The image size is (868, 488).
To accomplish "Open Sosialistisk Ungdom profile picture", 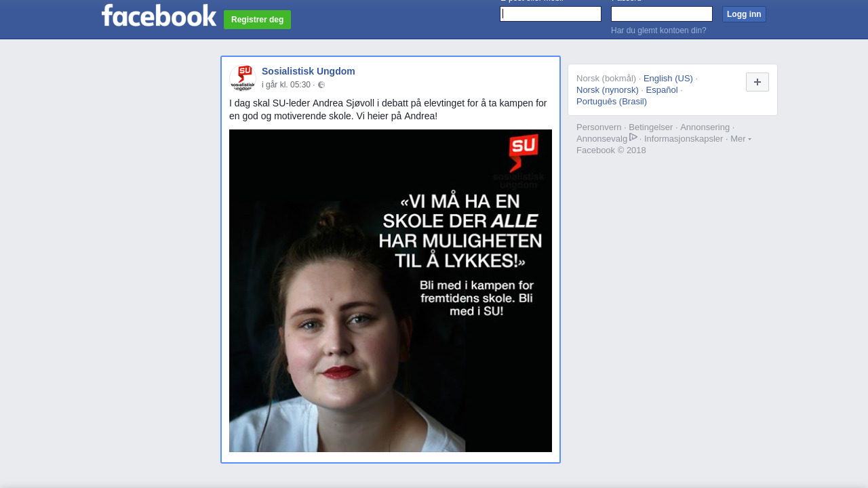I will (x=243, y=78).
